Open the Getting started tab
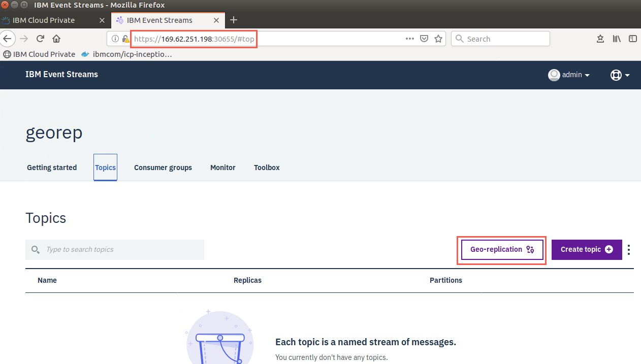 [x=52, y=168]
